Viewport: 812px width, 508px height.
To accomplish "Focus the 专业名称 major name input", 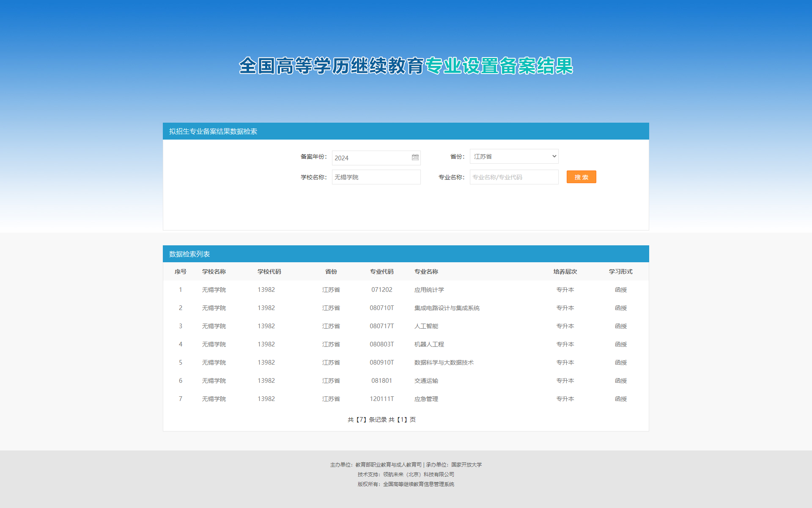I will pyautogui.click(x=514, y=177).
